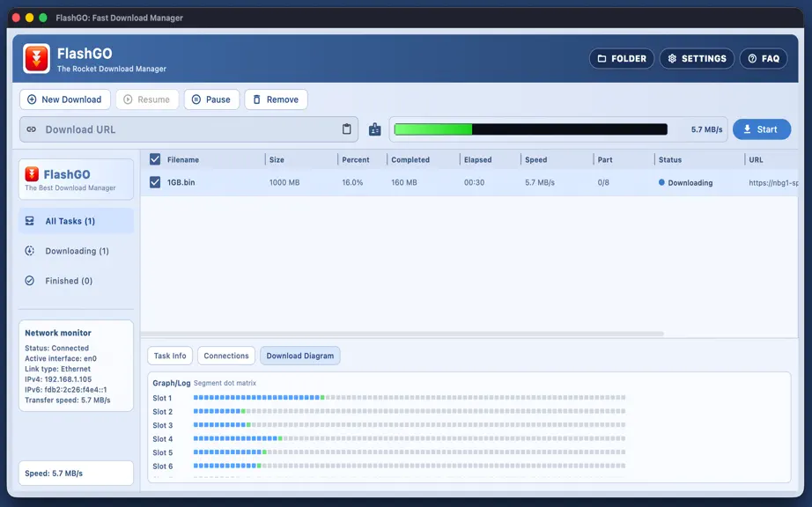Click the Part column header
Viewport: 812px width, 507px height.
tap(605, 160)
